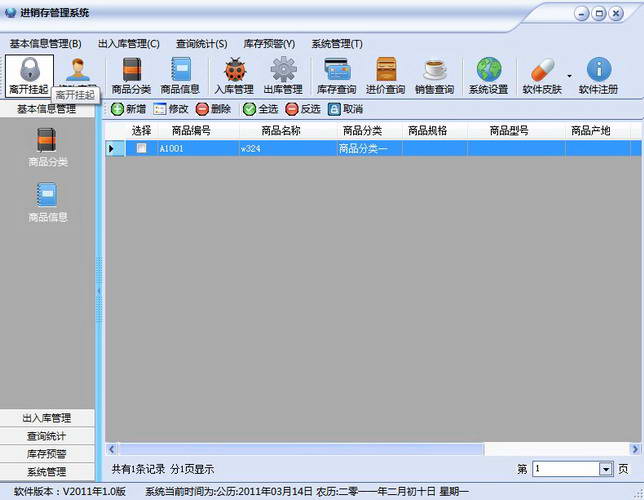Click the 系统当前时间 status bar text
The width and height of the screenshot is (644, 500).
tap(307, 491)
